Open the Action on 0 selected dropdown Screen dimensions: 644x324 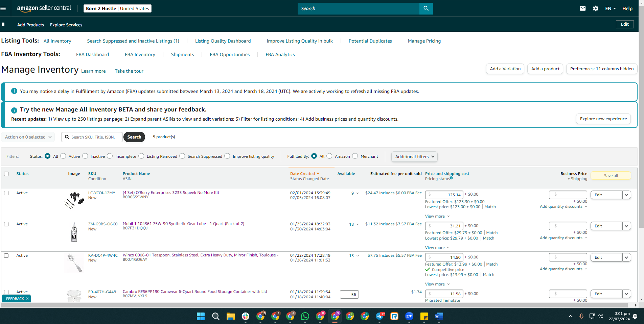click(28, 137)
